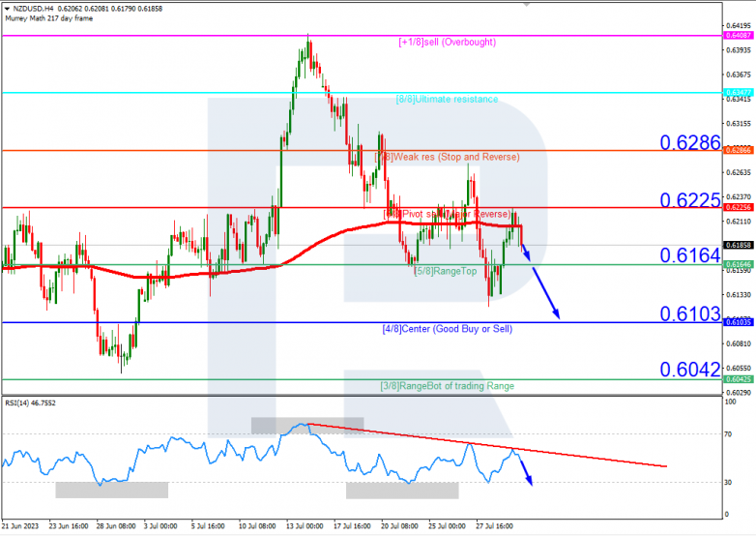This screenshot has width=756, height=536.
Task: Click the RSI scale value 30
Action: pos(728,483)
